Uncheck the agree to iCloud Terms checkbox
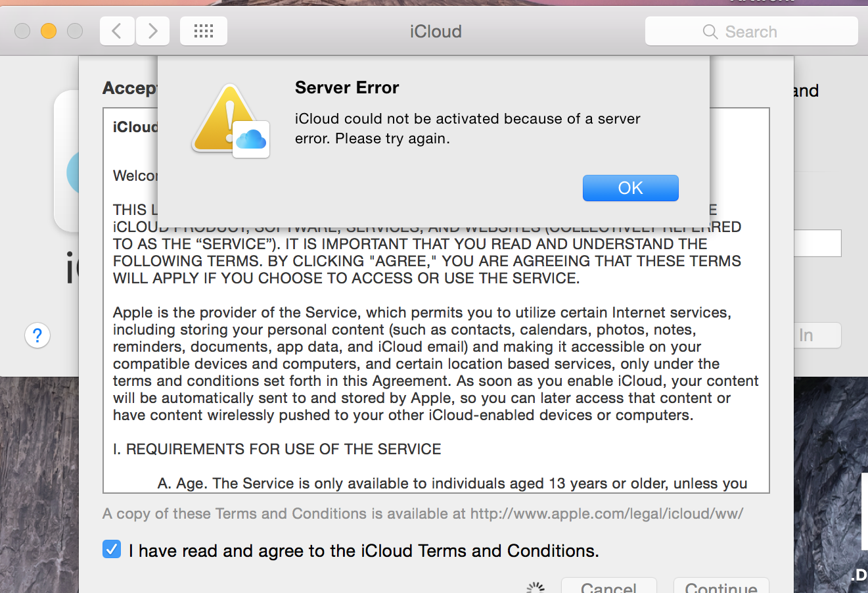The height and width of the screenshot is (593, 868). click(x=112, y=549)
